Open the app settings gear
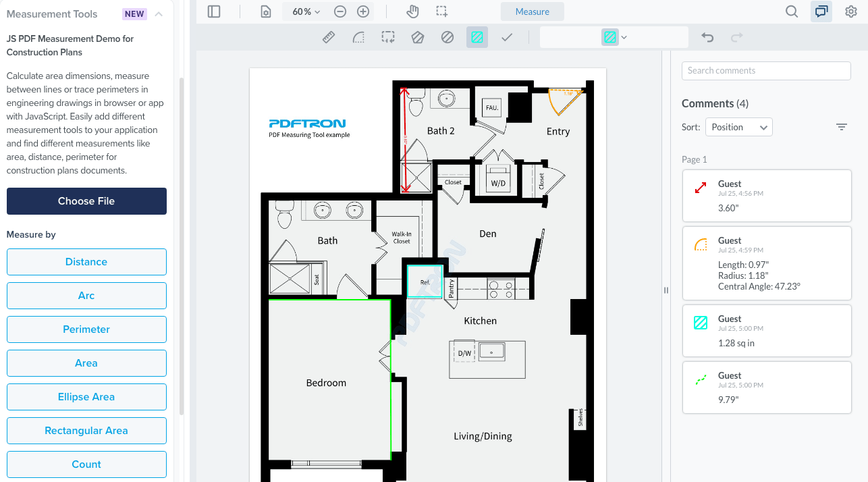 (851, 11)
